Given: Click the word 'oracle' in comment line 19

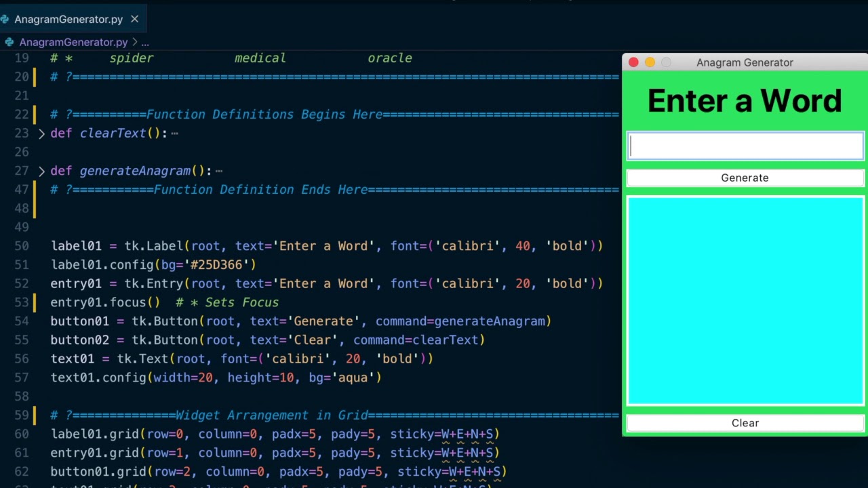Looking at the screenshot, I should (x=390, y=58).
